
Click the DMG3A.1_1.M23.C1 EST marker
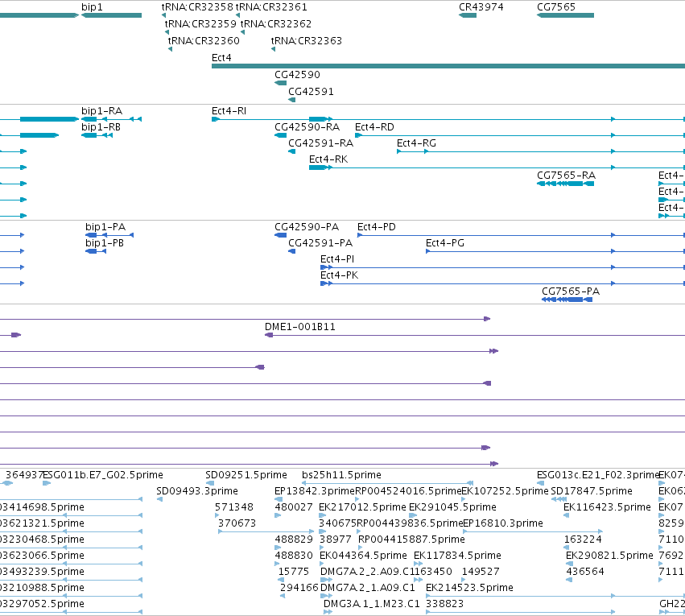click(328, 612)
